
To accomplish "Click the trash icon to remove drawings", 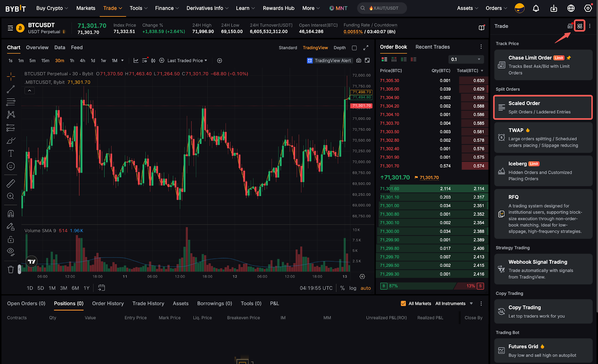I will pos(11,270).
